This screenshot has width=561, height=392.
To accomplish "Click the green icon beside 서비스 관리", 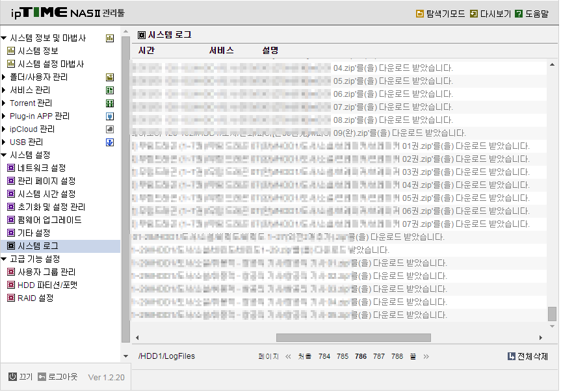I will [x=110, y=90].
